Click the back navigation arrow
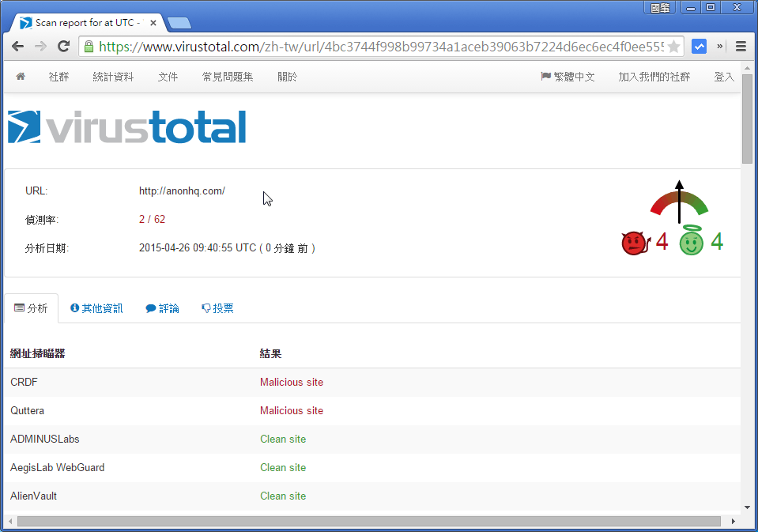Viewport: 758px width, 532px height. coord(17,47)
